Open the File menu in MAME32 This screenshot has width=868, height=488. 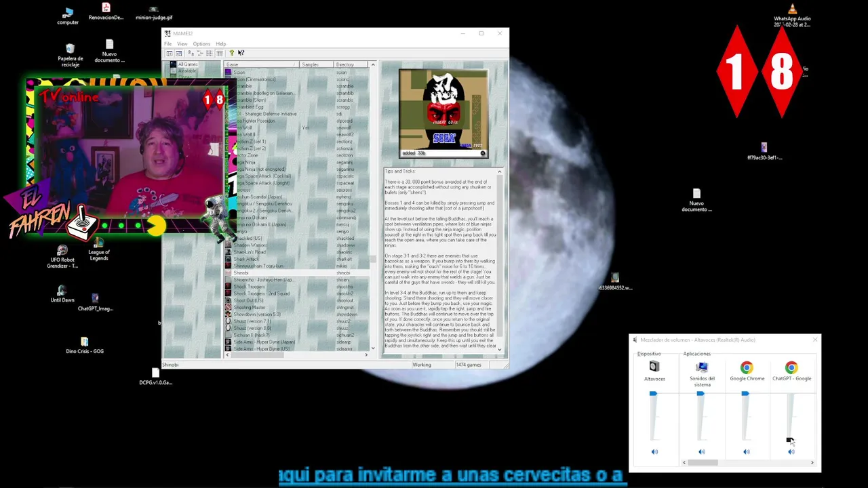[167, 44]
